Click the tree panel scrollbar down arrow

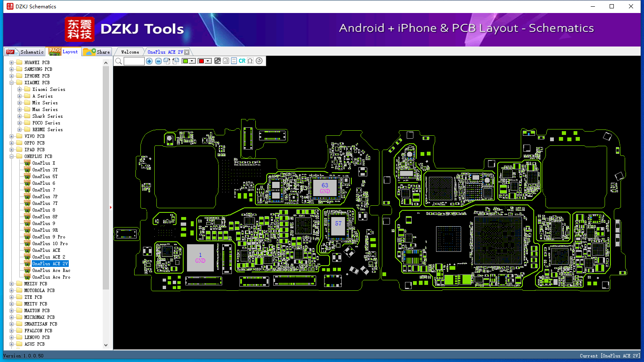(x=106, y=345)
